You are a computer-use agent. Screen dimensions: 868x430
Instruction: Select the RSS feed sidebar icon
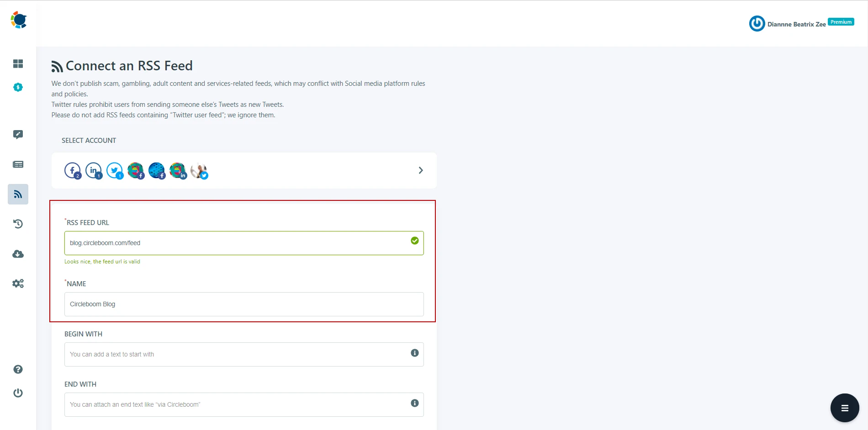click(18, 194)
